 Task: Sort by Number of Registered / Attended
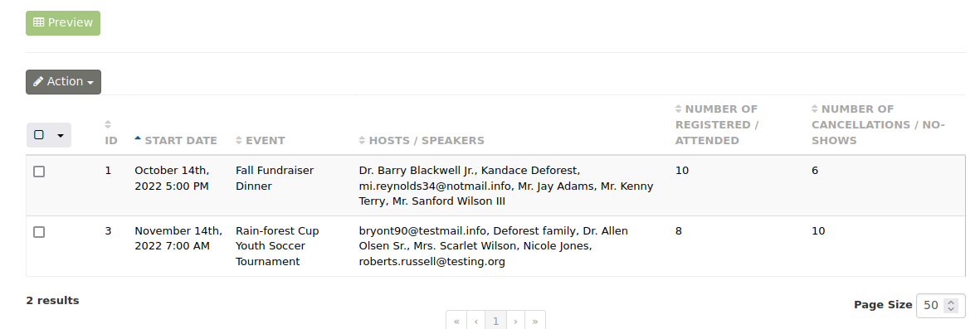[716, 125]
